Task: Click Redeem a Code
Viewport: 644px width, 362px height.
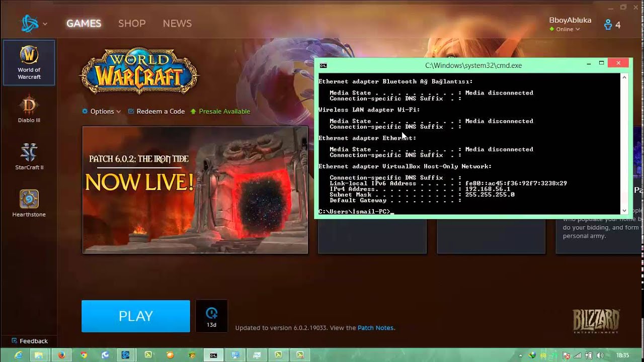Action: point(156,111)
